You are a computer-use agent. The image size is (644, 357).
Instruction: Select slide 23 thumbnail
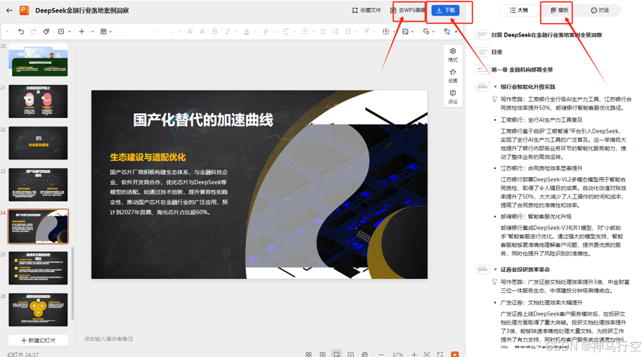pyautogui.click(x=38, y=184)
